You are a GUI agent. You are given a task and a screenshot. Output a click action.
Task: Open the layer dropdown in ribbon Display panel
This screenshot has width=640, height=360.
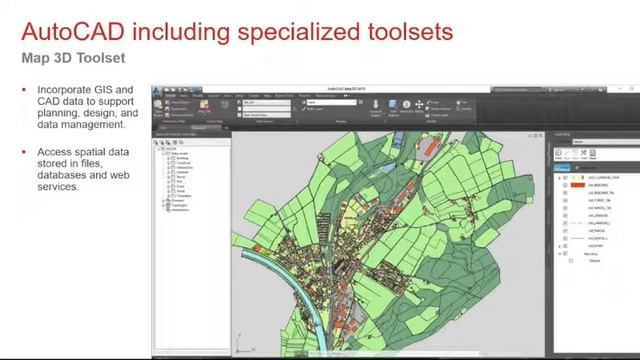331,102
